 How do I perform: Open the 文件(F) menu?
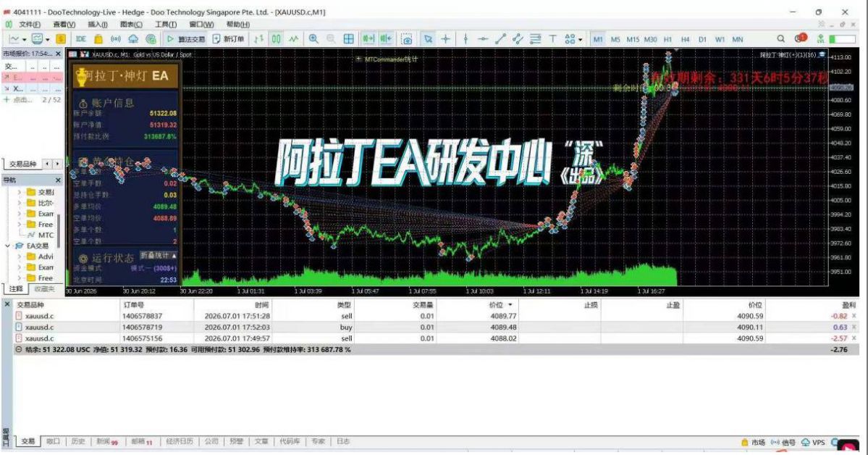30,25
